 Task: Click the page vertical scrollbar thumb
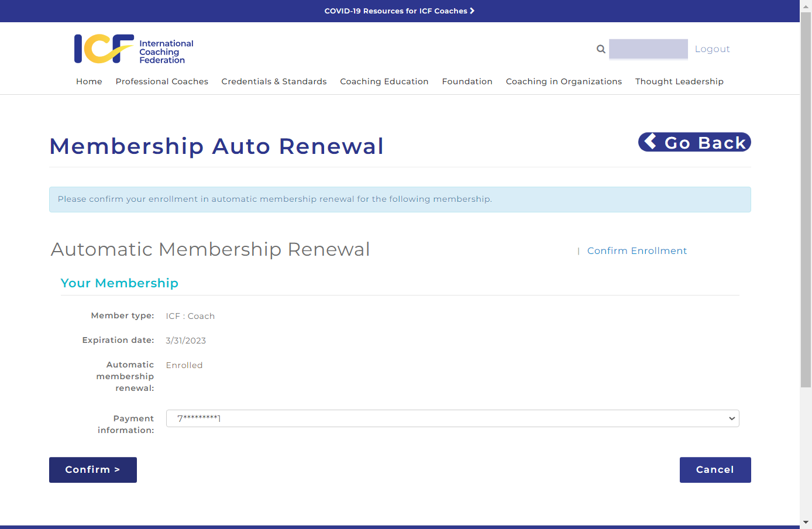click(806, 199)
